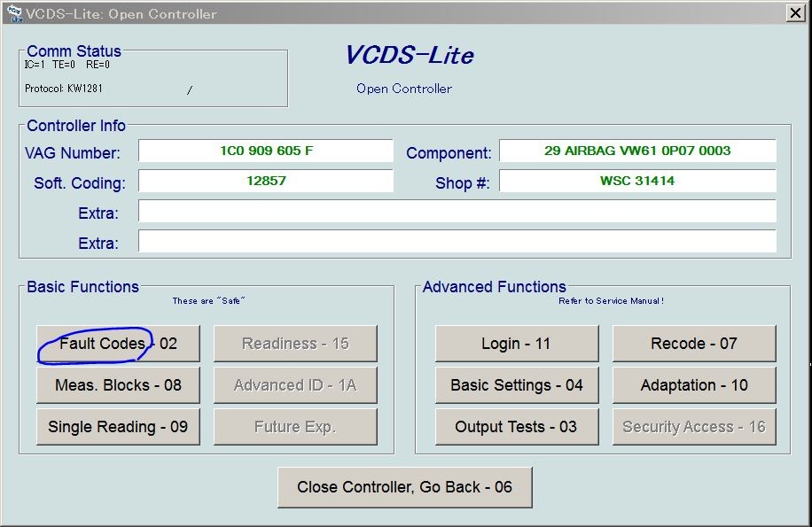Image resolution: width=812 pixels, height=527 pixels.
Task: Click the disabled Readiness - 15 button
Action: [295, 344]
